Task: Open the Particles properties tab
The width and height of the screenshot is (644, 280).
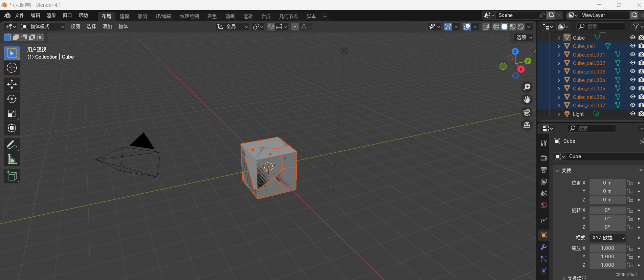Action: [543, 259]
